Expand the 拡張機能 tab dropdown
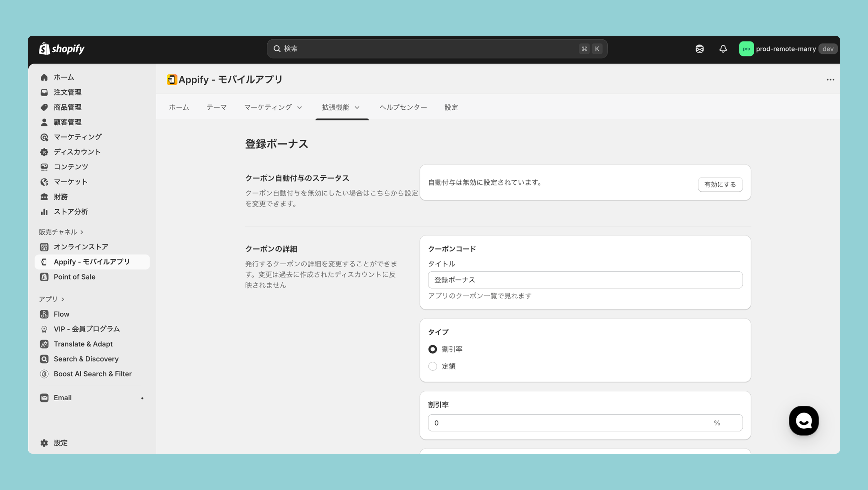 point(341,107)
